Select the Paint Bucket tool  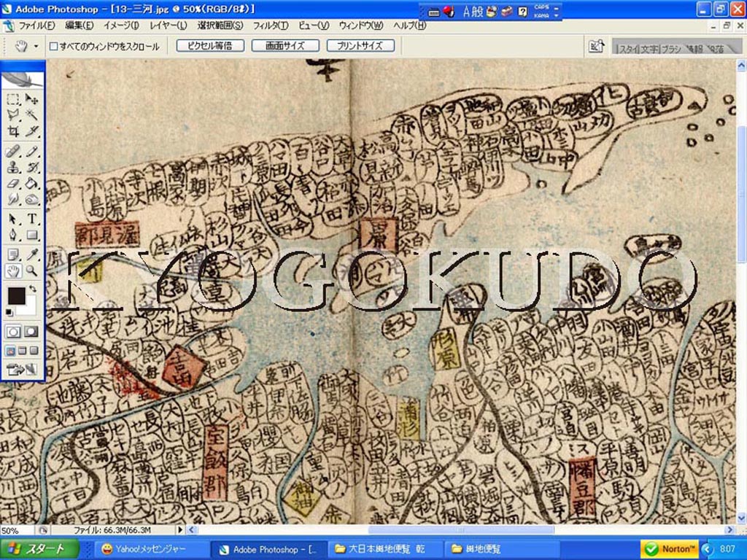(32, 183)
